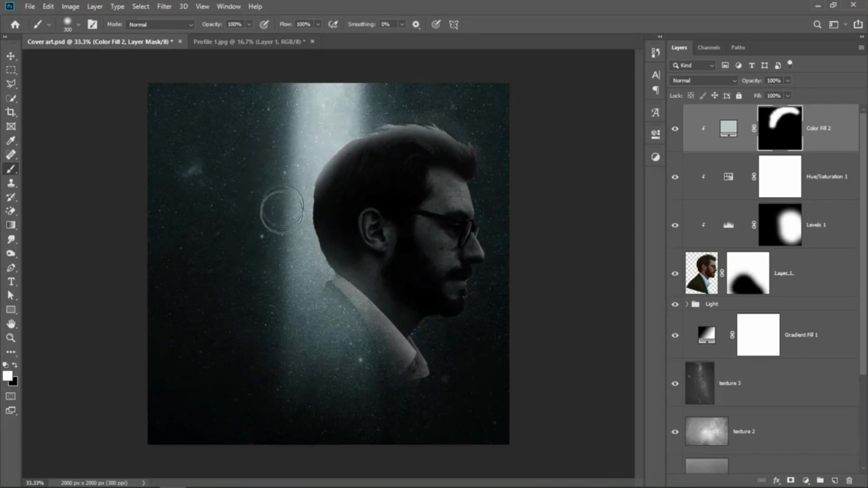Open the Filter menu
Screen dimensions: 868x488
click(164, 6)
